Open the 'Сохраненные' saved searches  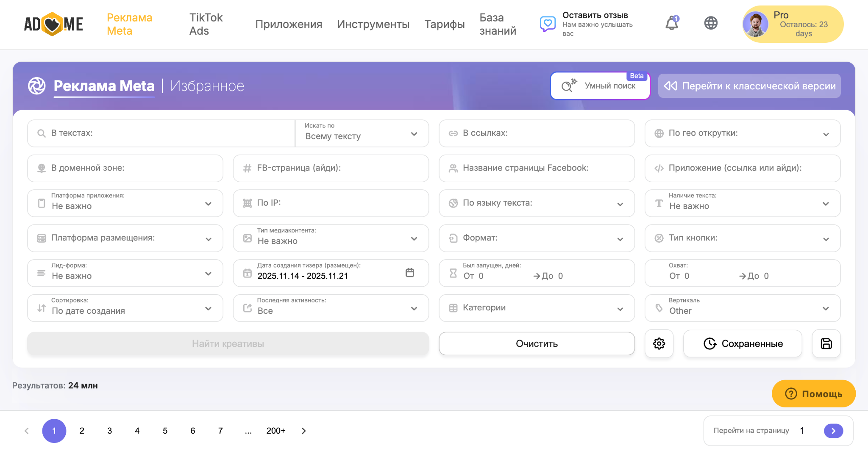pyautogui.click(x=742, y=343)
